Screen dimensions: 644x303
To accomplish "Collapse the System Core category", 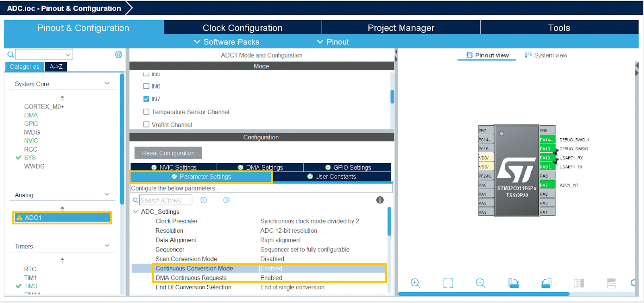I will tap(107, 84).
